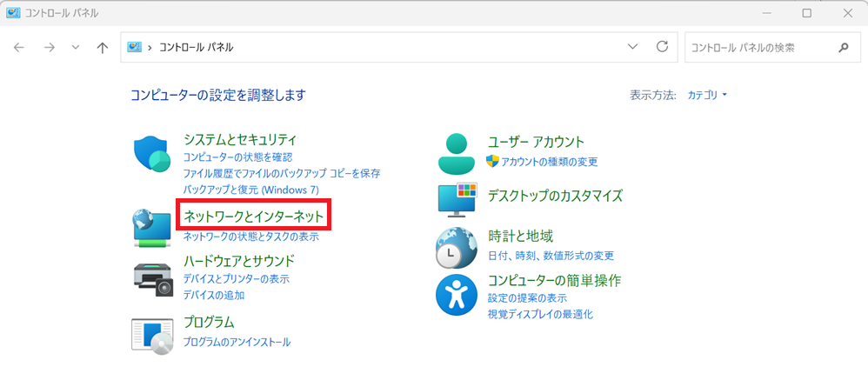
Task: Select コントロール パネル breadcrumb in address bar
Action: pos(196,48)
